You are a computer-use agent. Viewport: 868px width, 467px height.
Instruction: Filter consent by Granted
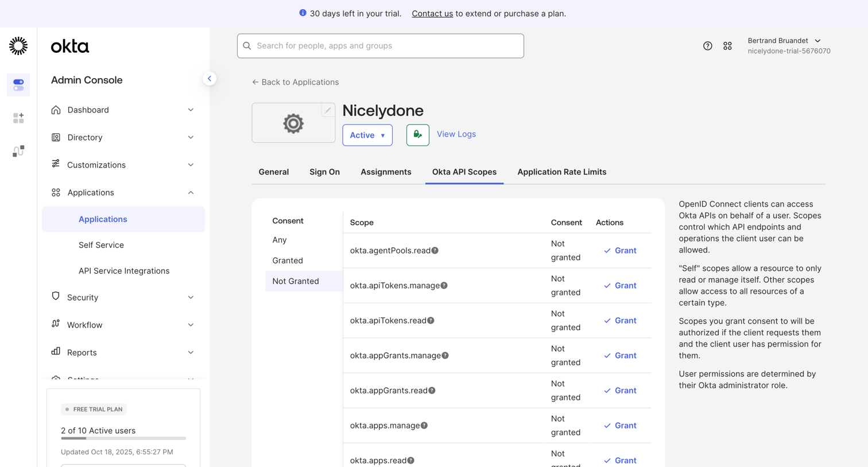point(304,260)
